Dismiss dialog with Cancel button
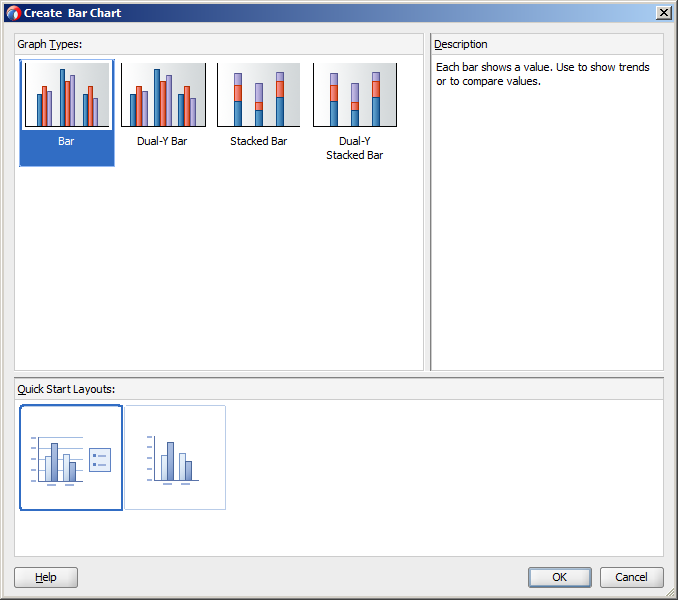 (x=631, y=578)
